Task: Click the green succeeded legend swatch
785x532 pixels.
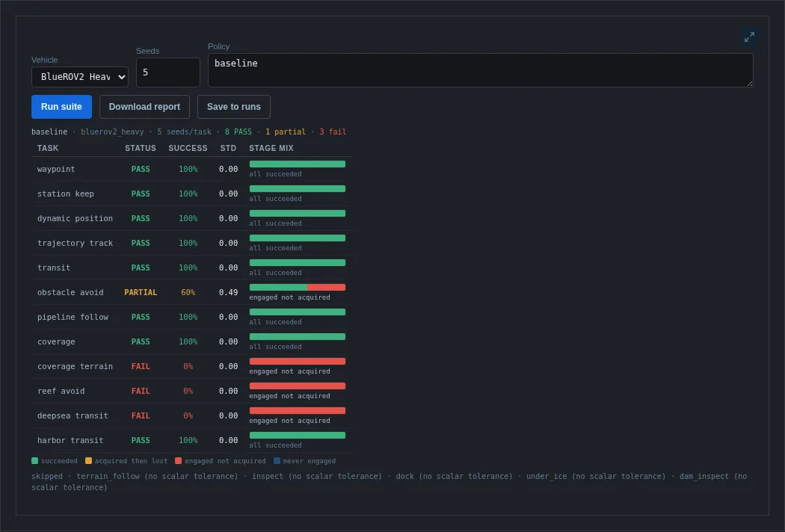Action: pos(34,460)
